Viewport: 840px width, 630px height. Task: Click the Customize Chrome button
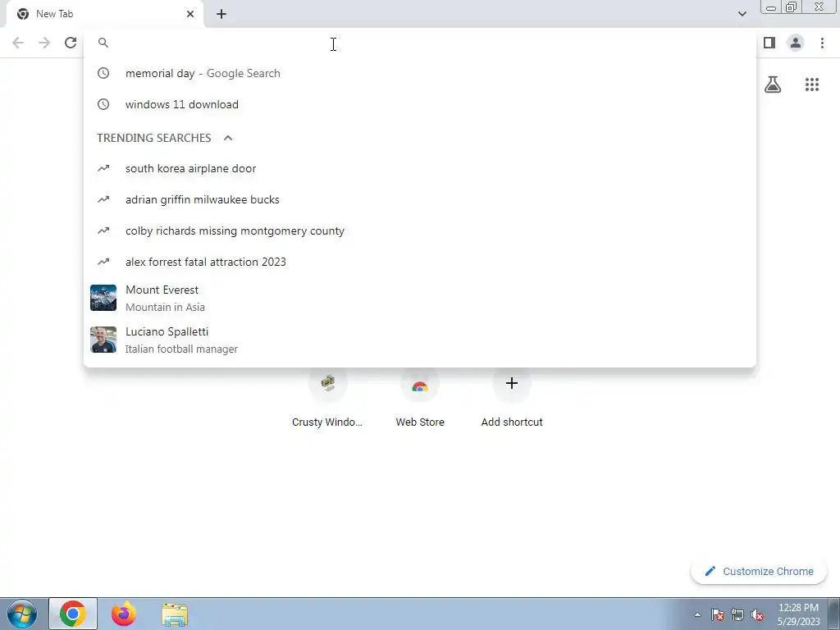pyautogui.click(x=759, y=572)
